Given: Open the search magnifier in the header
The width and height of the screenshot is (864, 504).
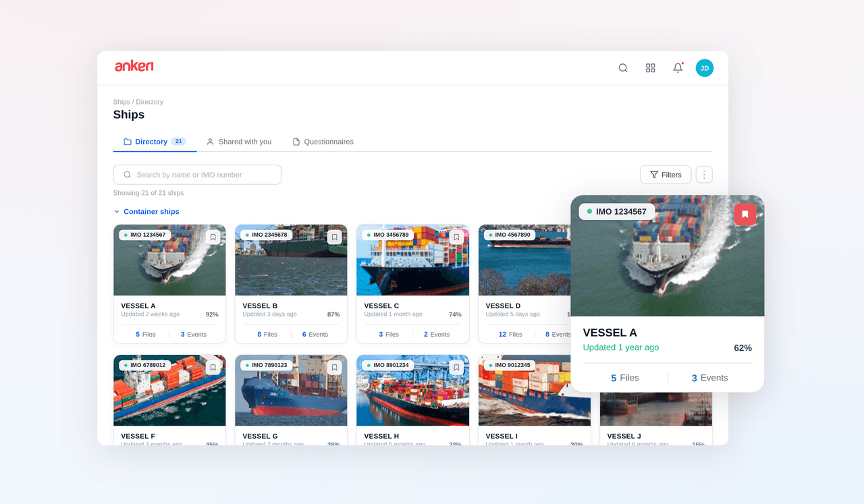Looking at the screenshot, I should tap(622, 67).
